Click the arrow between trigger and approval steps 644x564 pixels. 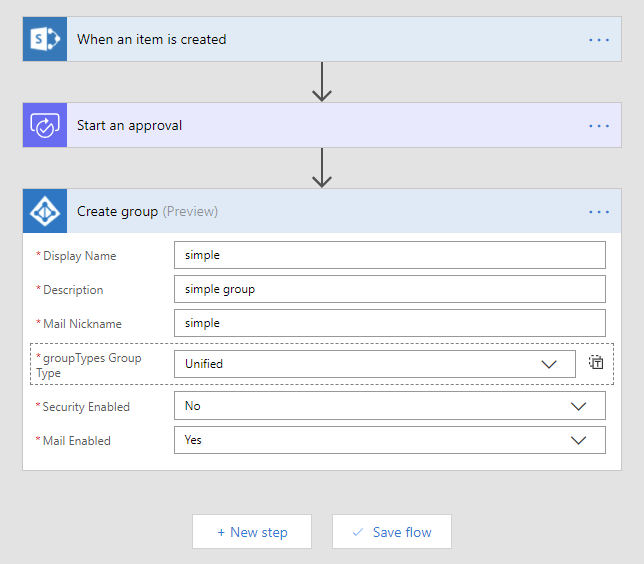point(321,82)
